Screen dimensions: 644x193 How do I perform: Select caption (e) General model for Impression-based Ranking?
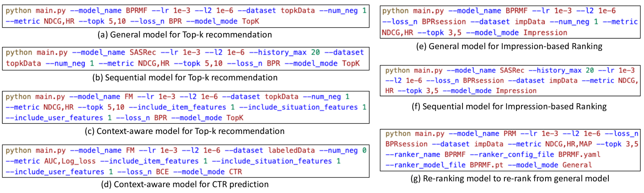[x=509, y=46]
